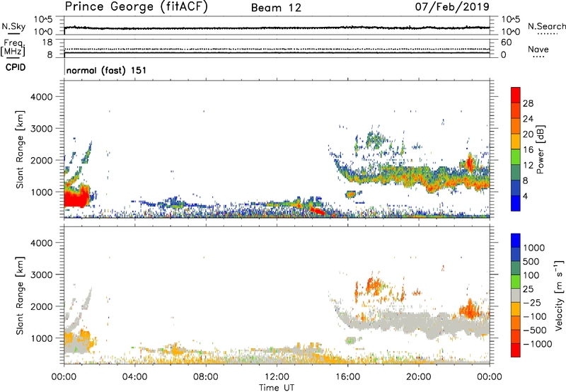Click the '4000' tick in power panel
This screenshot has height=392, width=566.
pos(42,97)
